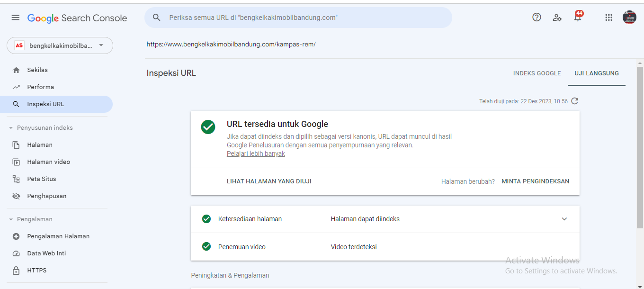Click the inspected URL text kampas-rem
644x289 pixels.
pyautogui.click(x=231, y=45)
